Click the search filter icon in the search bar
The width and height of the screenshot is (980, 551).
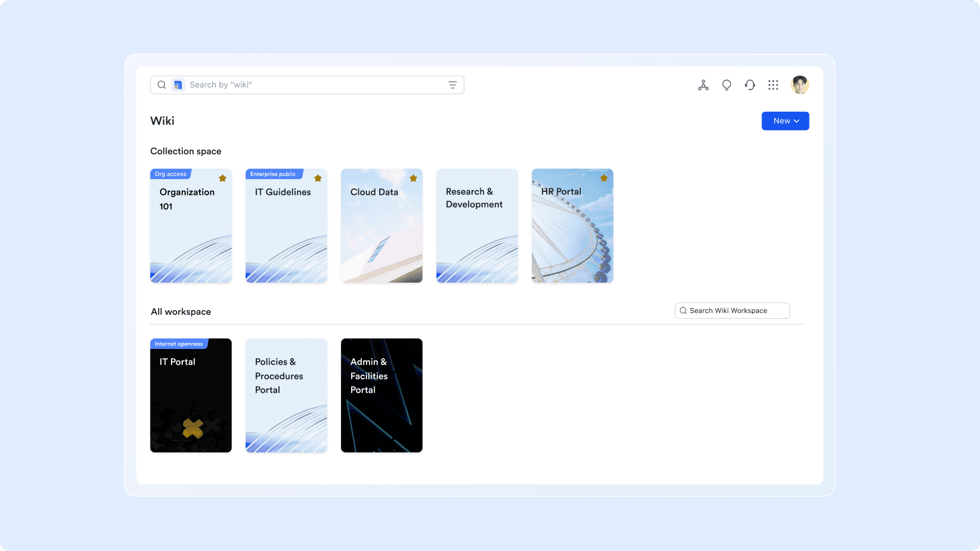point(452,85)
